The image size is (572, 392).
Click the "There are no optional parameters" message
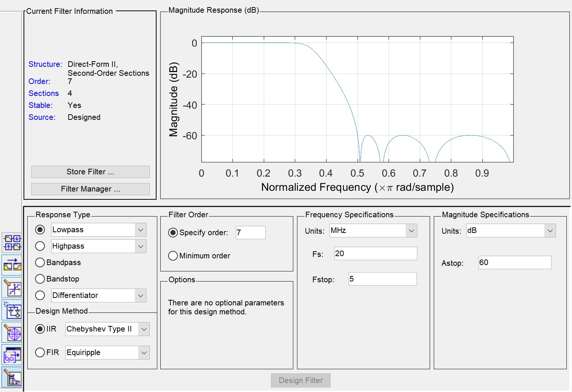226,307
